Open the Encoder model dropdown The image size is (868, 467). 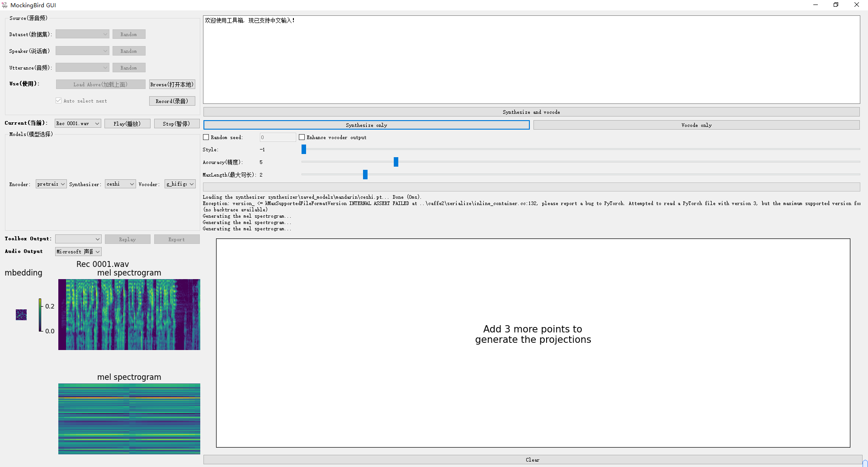(x=51, y=184)
